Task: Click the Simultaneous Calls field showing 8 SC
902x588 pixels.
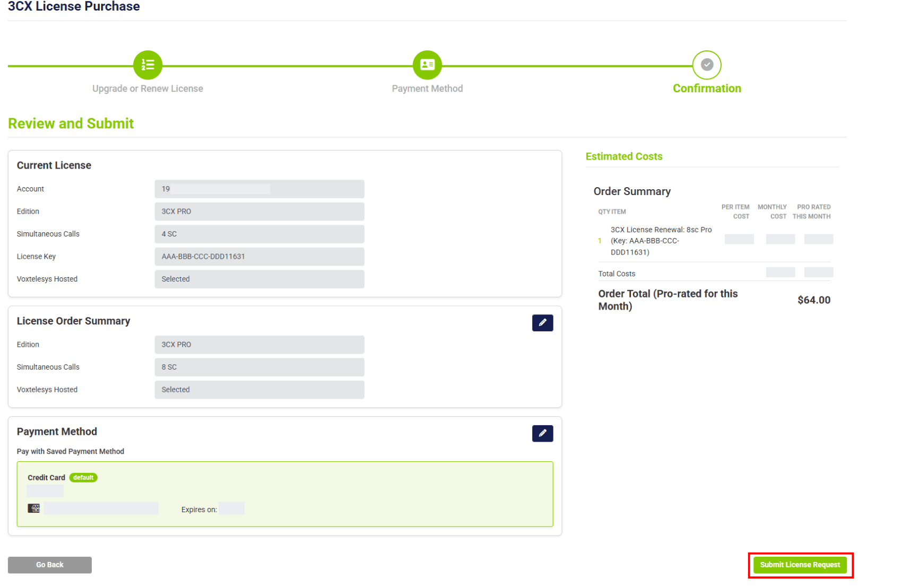Action: pyautogui.click(x=259, y=367)
